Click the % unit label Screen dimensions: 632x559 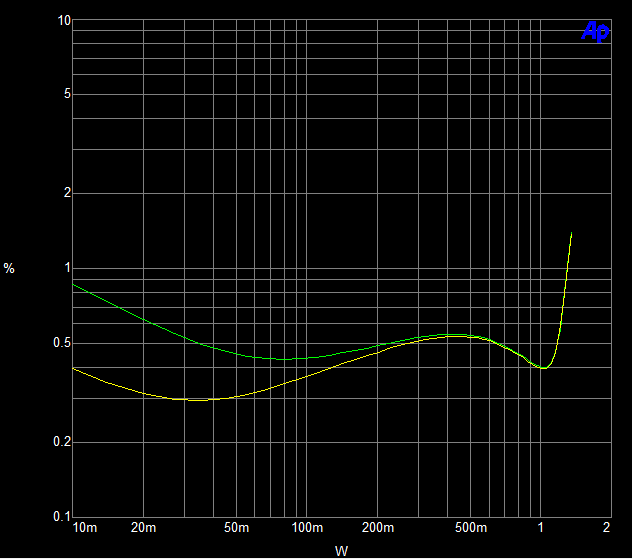9,268
